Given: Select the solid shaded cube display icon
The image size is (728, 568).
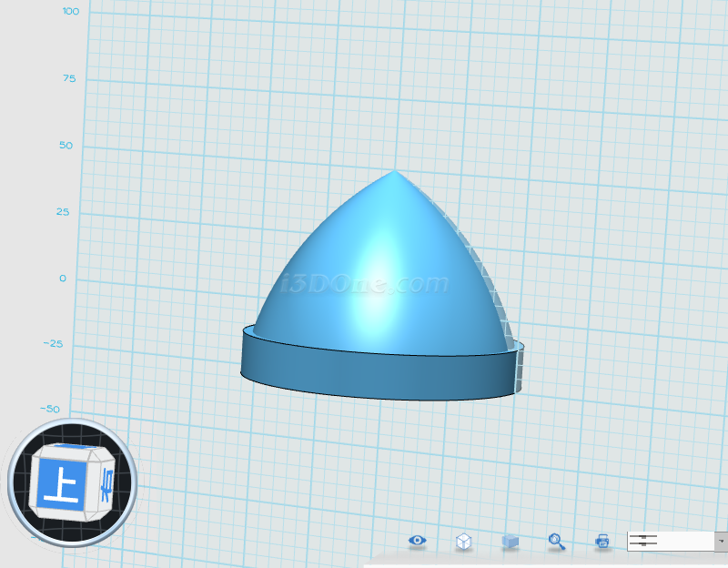Looking at the screenshot, I should coord(511,542).
